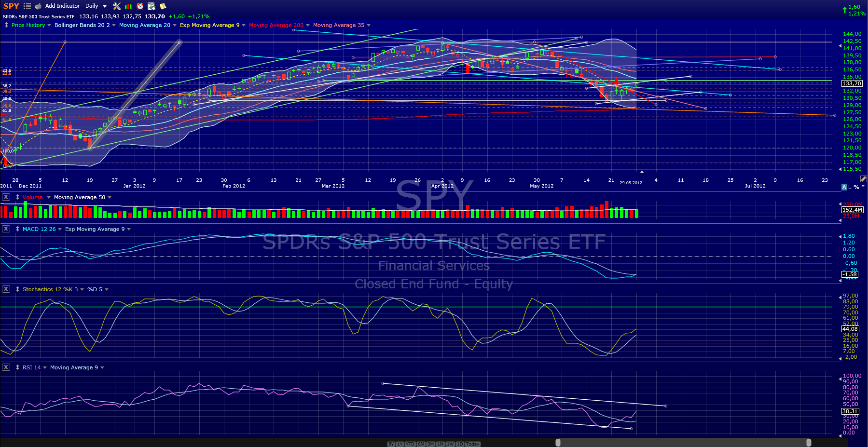
Task: Select the 1W time range
Action: coord(450,444)
